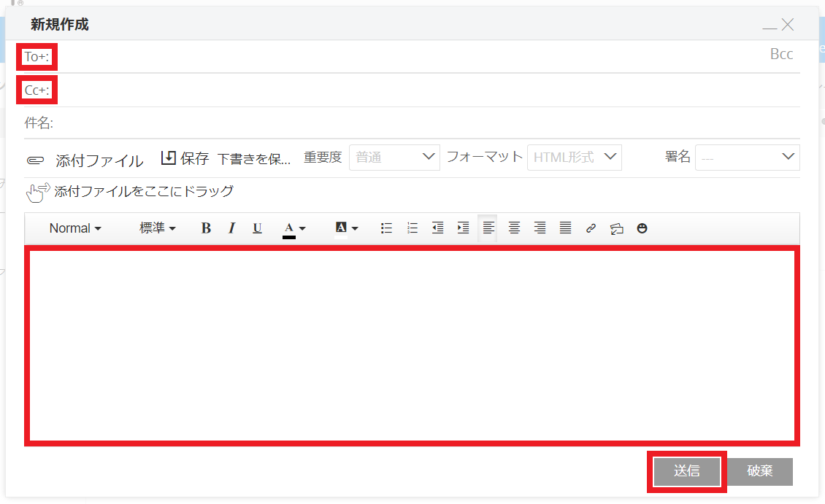Click the paperclip 添付ファイル icon

(35, 160)
